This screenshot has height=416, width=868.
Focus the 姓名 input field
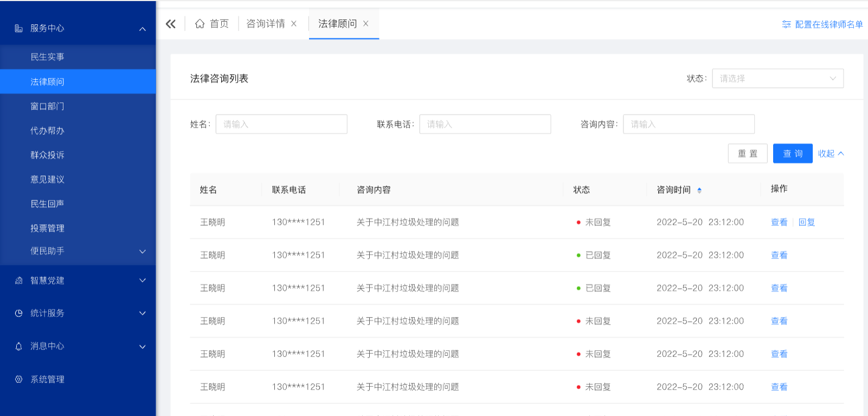coord(281,124)
